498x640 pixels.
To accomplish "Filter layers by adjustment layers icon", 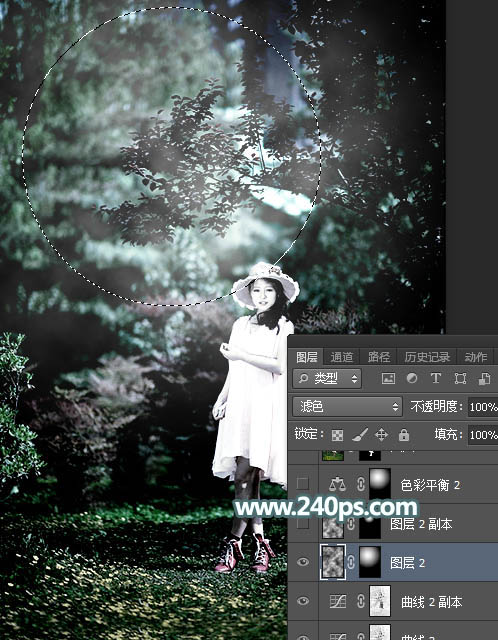I will pyautogui.click(x=411, y=378).
